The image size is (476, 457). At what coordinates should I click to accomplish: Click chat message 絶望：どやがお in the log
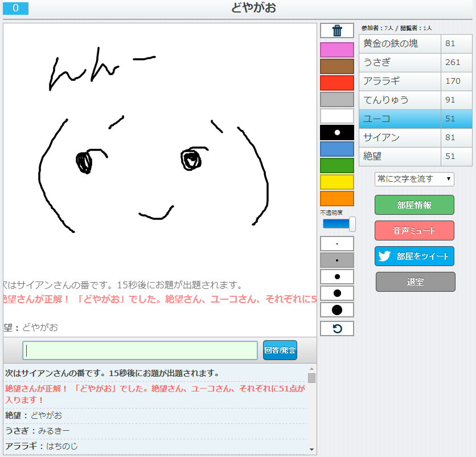pos(34,415)
